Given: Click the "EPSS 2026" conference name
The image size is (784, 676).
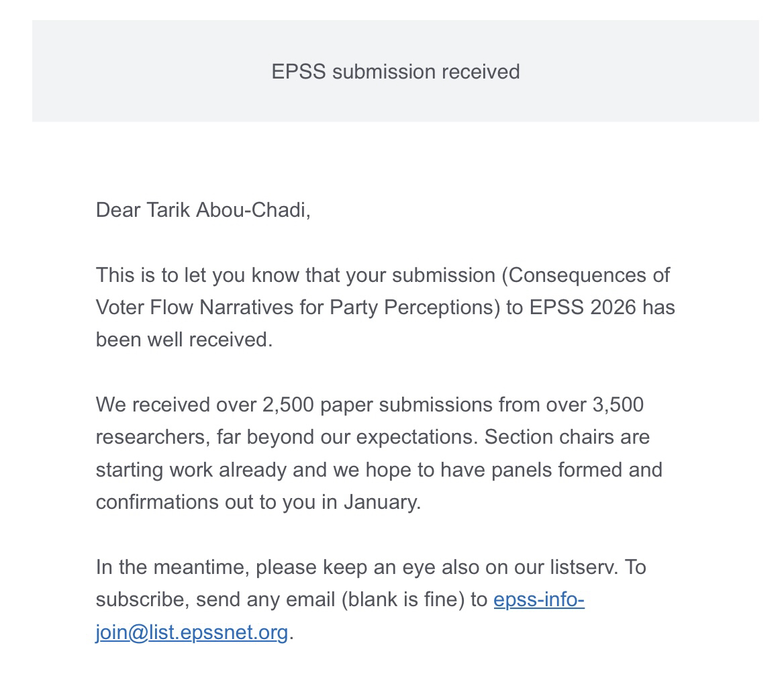Looking at the screenshot, I should click(x=582, y=307).
